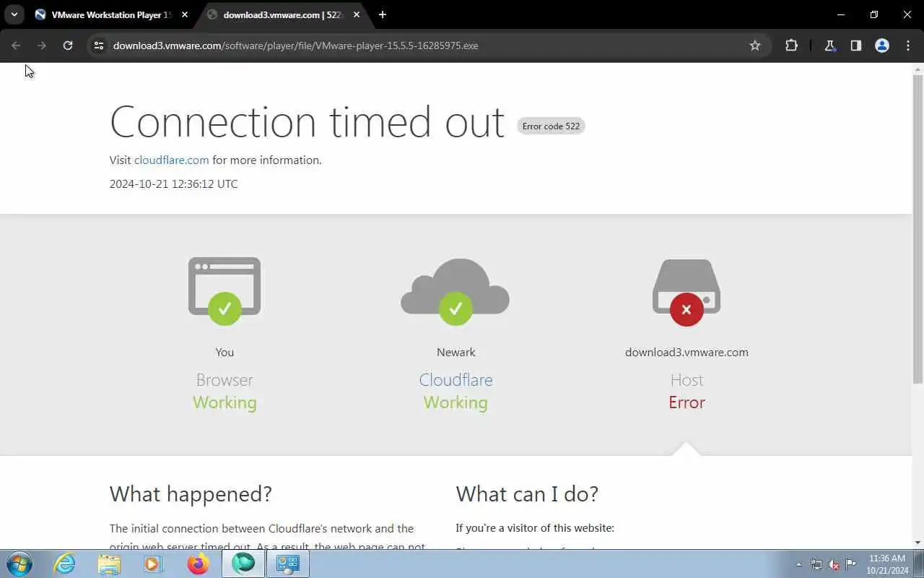Open Windows Explorer folder in taskbar
The width and height of the screenshot is (924, 578).
[x=109, y=564]
